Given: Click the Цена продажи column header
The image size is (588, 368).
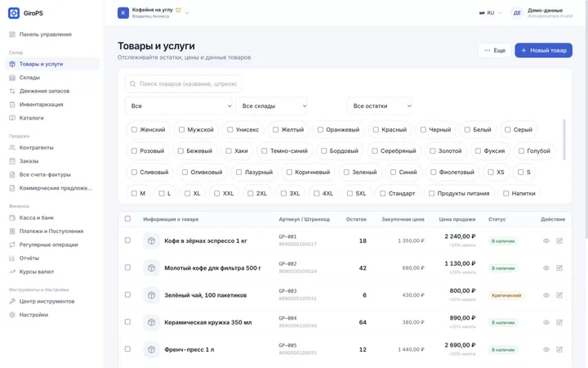Looking at the screenshot, I should [x=457, y=219].
